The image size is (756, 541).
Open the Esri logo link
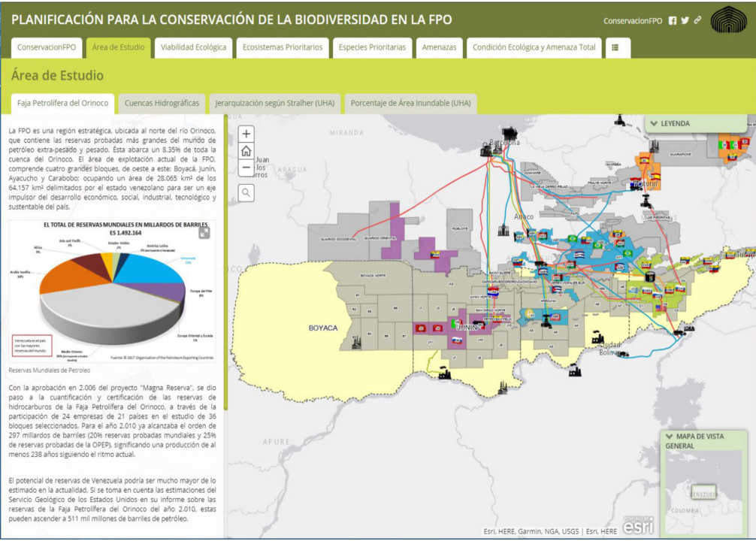click(x=638, y=526)
